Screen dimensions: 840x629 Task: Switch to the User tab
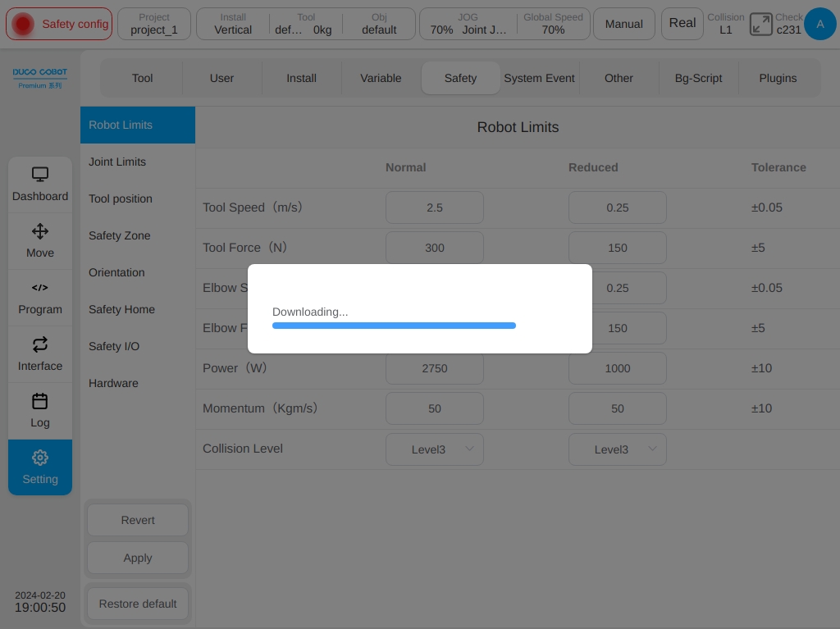coord(221,78)
